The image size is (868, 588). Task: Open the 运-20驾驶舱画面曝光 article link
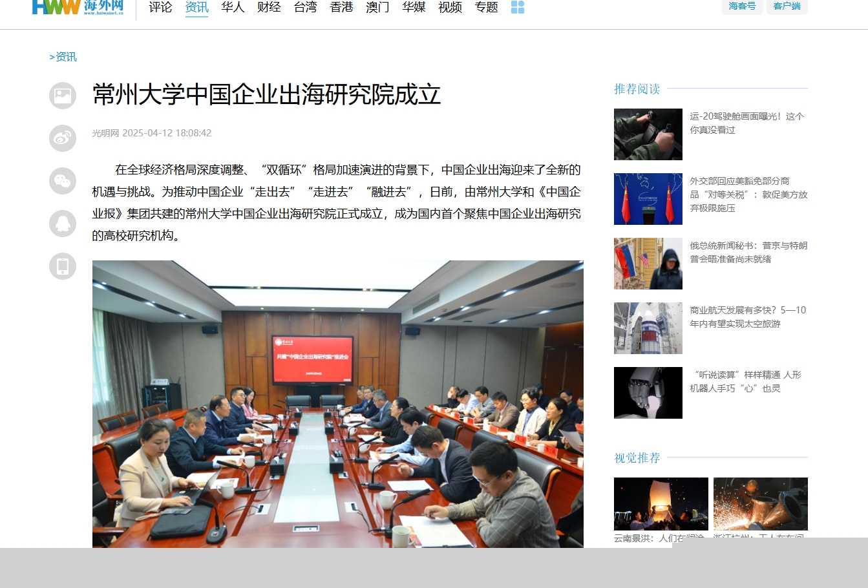click(746, 123)
